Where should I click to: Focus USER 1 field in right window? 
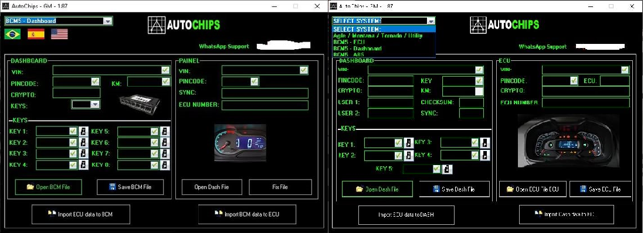(391, 102)
